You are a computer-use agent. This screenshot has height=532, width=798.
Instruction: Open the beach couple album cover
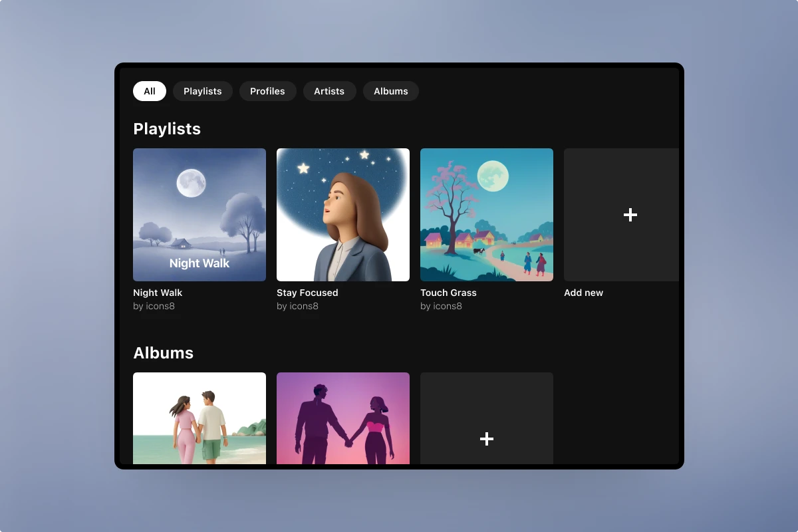[199, 418]
